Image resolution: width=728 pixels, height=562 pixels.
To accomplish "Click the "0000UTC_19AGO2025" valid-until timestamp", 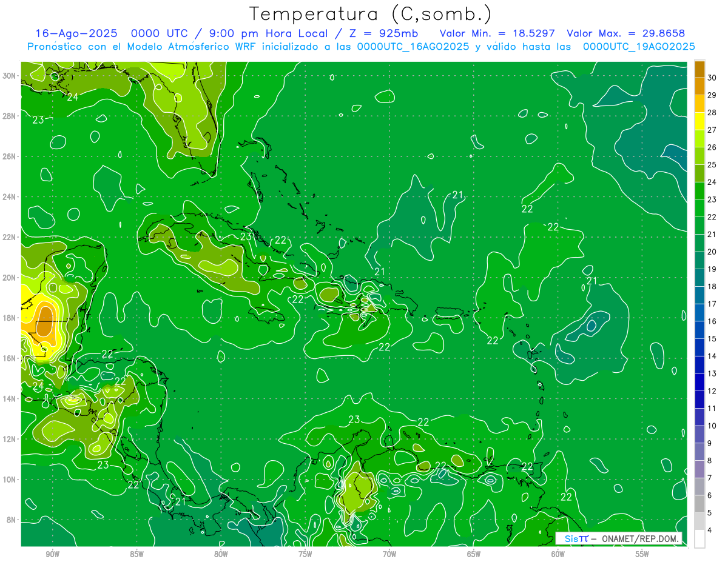I will [x=639, y=47].
